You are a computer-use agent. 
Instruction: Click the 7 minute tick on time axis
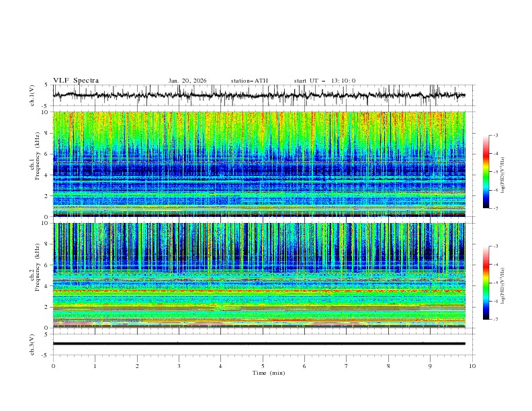click(347, 365)
